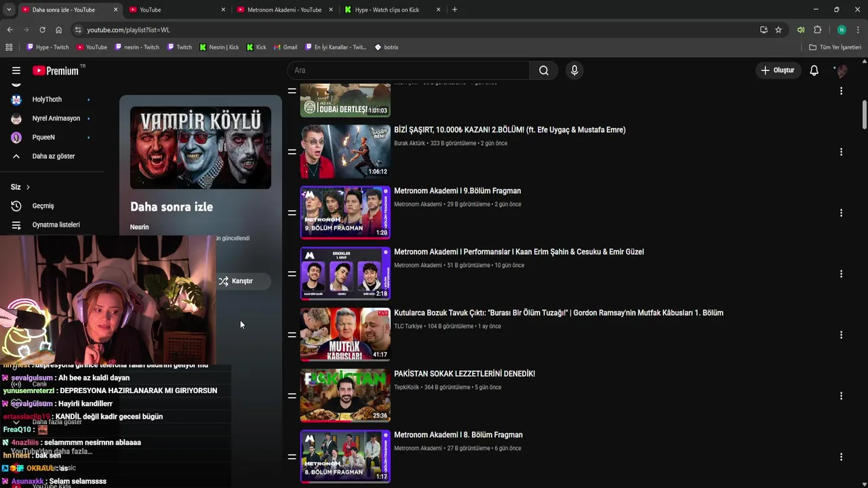Grab reorder handle of Performanslar video
868x488 pixels.
coord(292,274)
